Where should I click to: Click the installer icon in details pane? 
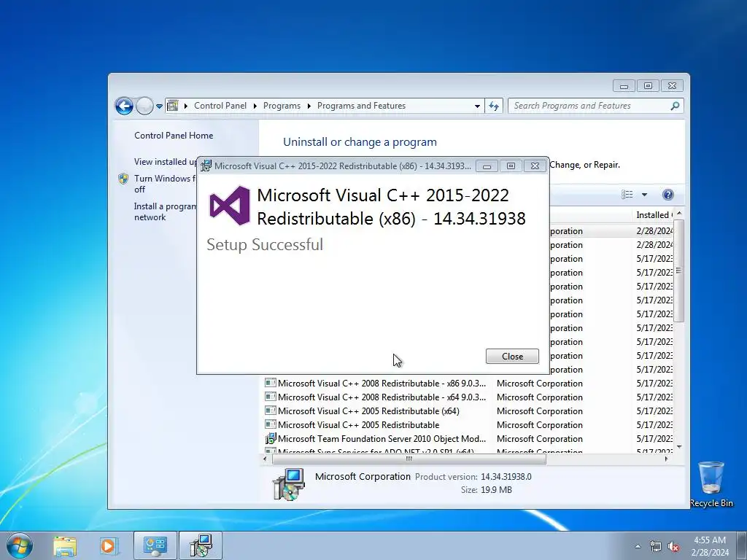(x=288, y=484)
